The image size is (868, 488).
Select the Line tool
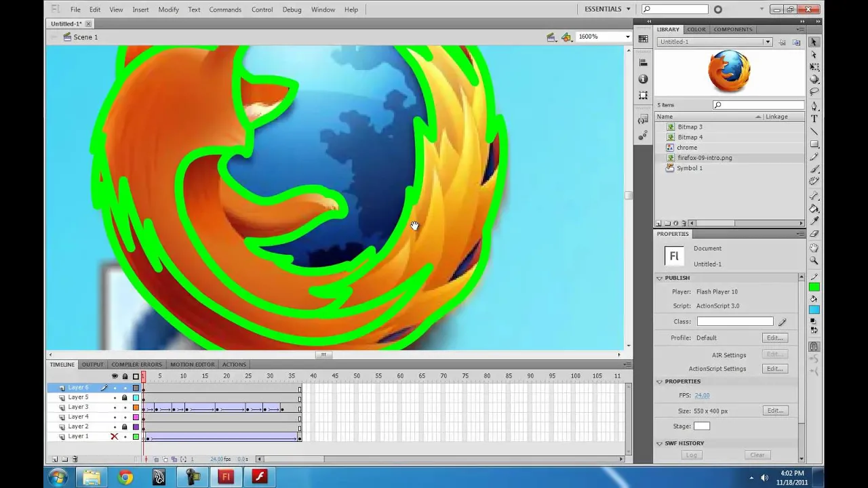[x=814, y=130]
